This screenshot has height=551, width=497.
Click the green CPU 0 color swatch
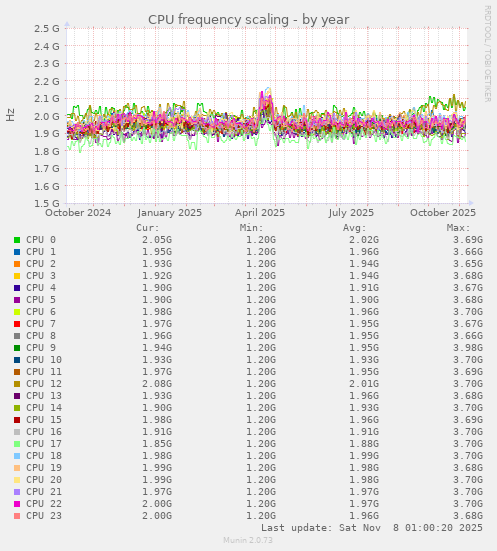pos(17,240)
